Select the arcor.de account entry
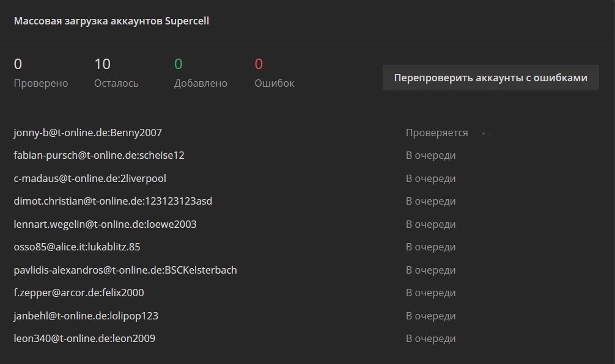This screenshot has width=615, height=364. pyautogui.click(x=79, y=293)
